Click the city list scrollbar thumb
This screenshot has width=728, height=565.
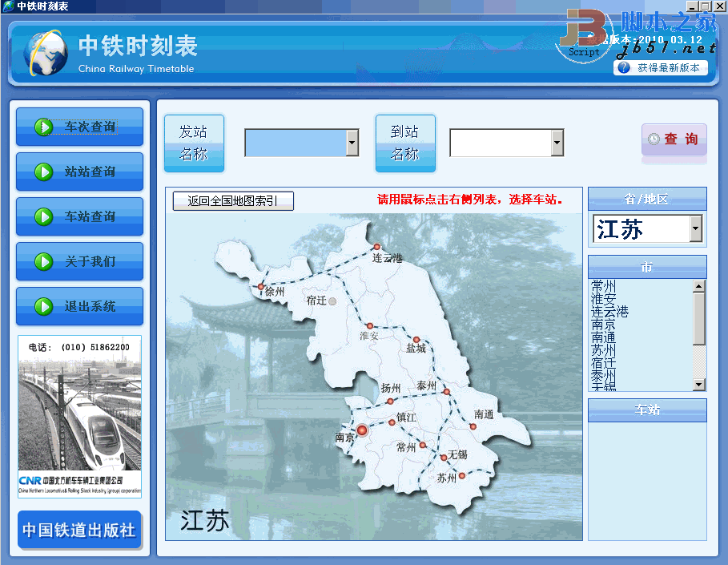[x=698, y=319]
